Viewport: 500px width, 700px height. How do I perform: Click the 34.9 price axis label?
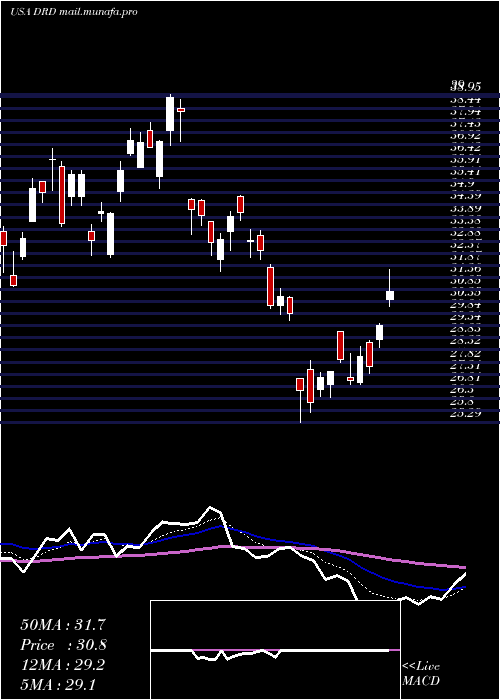click(x=462, y=183)
